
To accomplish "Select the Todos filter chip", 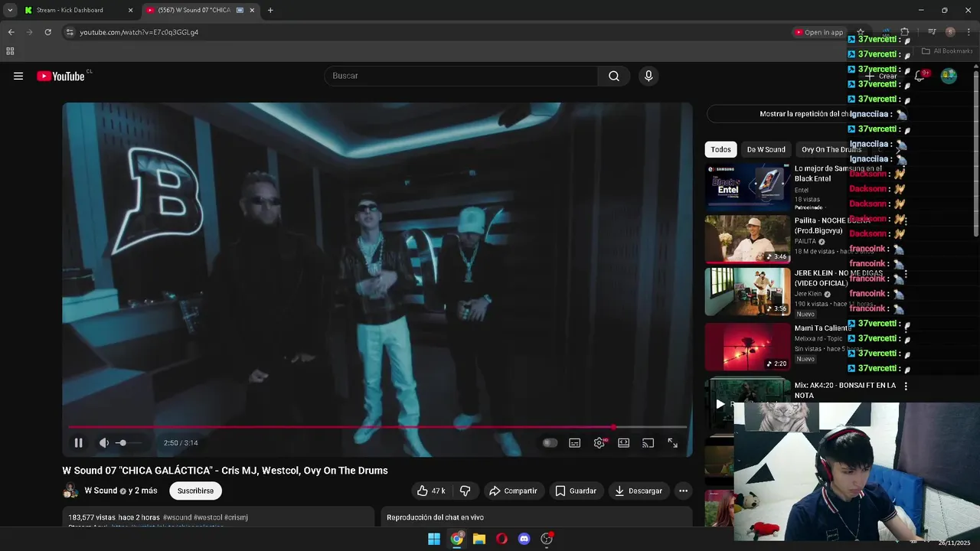I will pyautogui.click(x=720, y=149).
